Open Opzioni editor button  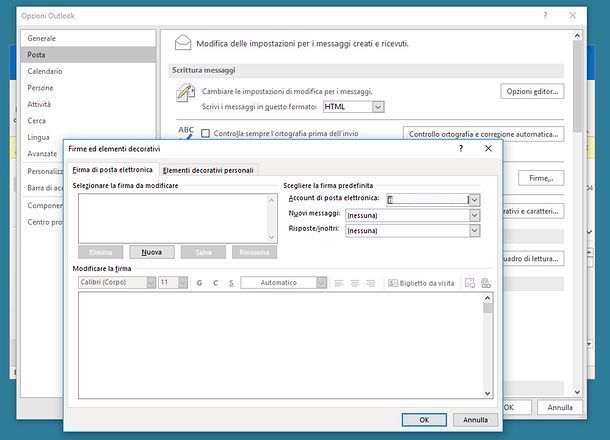click(x=532, y=91)
